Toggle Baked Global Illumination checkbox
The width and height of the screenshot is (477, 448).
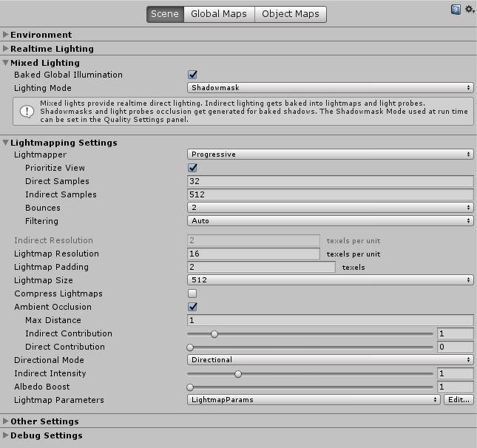[193, 75]
